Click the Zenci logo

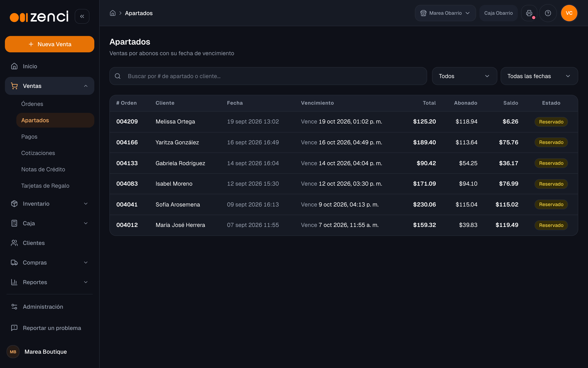click(39, 17)
